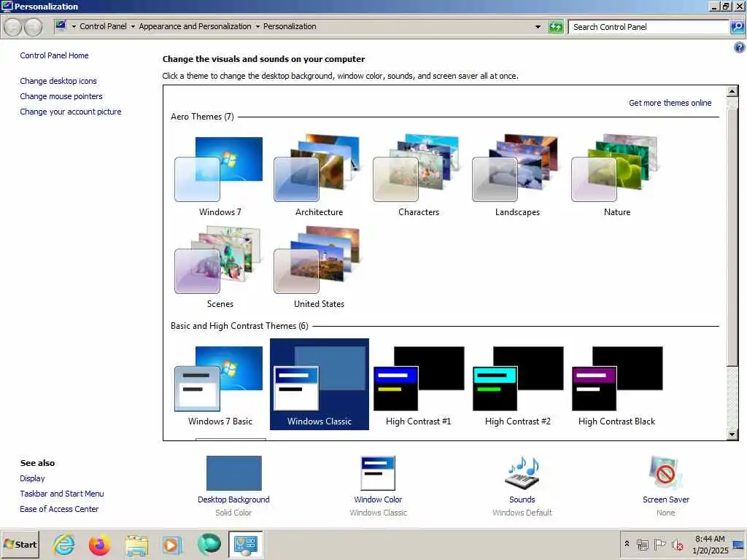Click the green refresh button

pos(556,27)
